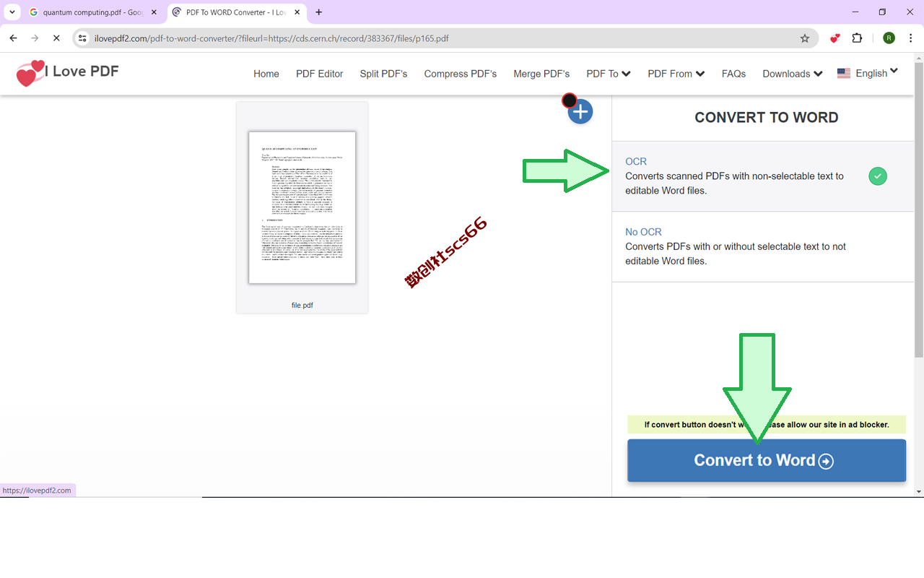This screenshot has height=578, width=924.
Task: Open the Home menu item
Action: point(266,74)
